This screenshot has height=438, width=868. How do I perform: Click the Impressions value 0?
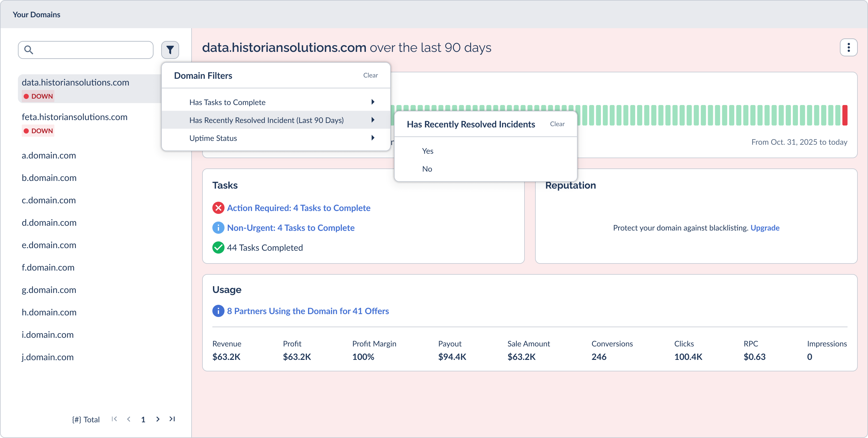click(809, 357)
